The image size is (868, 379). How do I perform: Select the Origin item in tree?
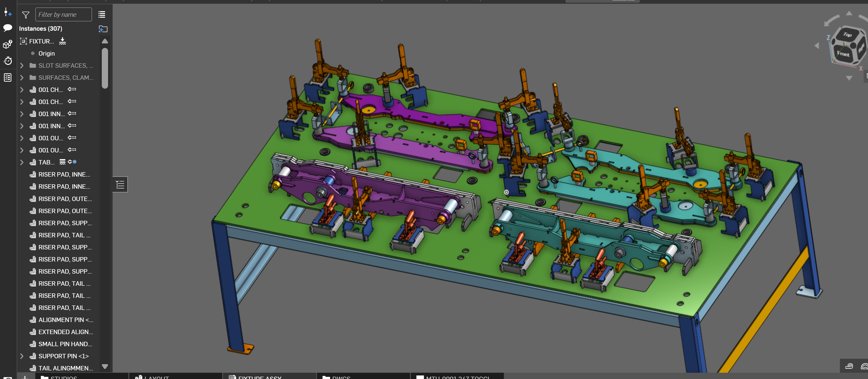tap(46, 53)
